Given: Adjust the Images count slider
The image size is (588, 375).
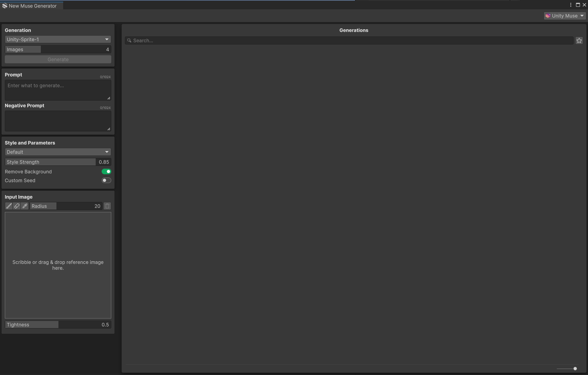Looking at the screenshot, I should 58,49.
